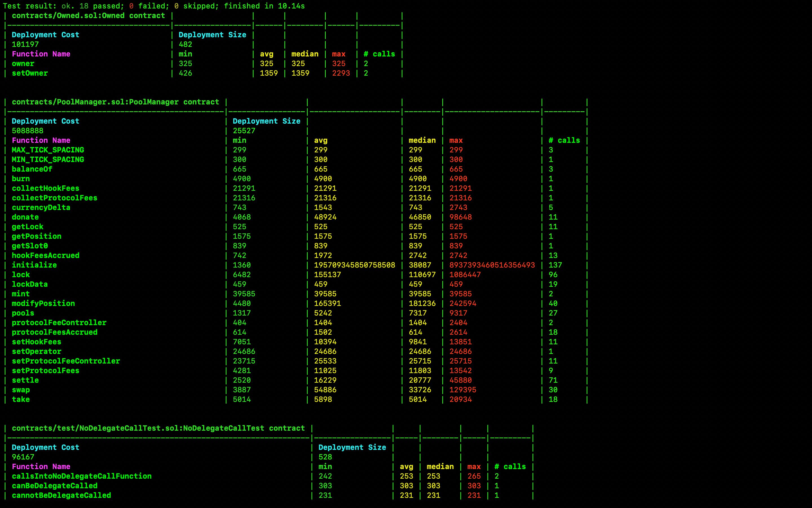The height and width of the screenshot is (508, 812).
Task: Click initialize max value 8937393460516356493
Action: tap(492, 265)
